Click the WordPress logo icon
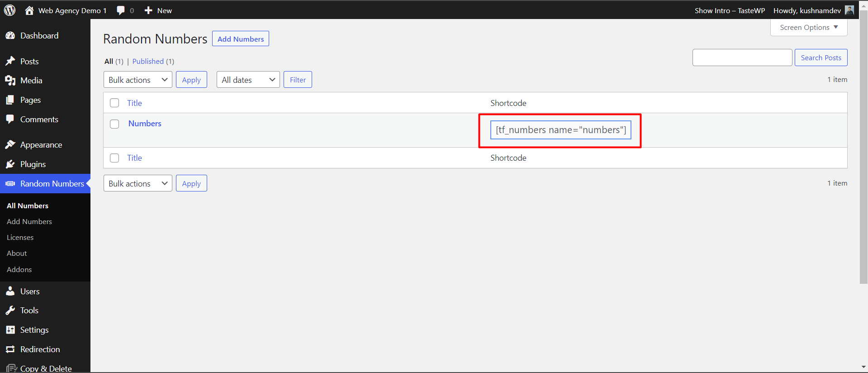 (x=9, y=10)
